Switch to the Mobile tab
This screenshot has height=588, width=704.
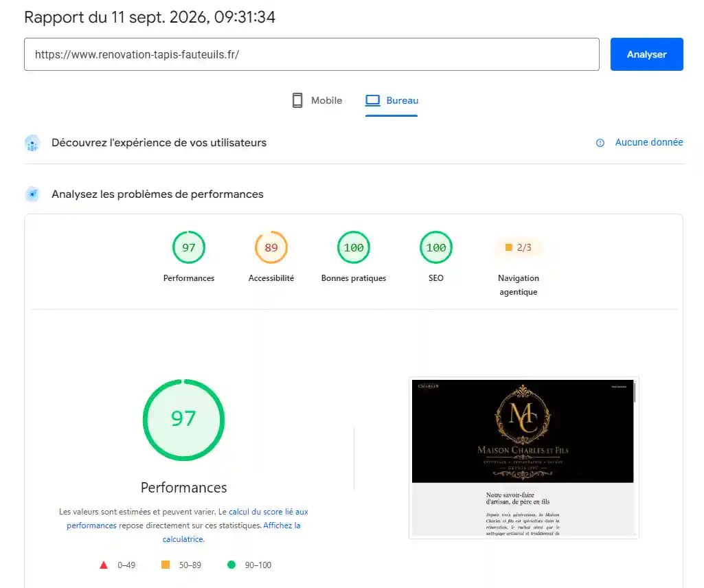317,100
